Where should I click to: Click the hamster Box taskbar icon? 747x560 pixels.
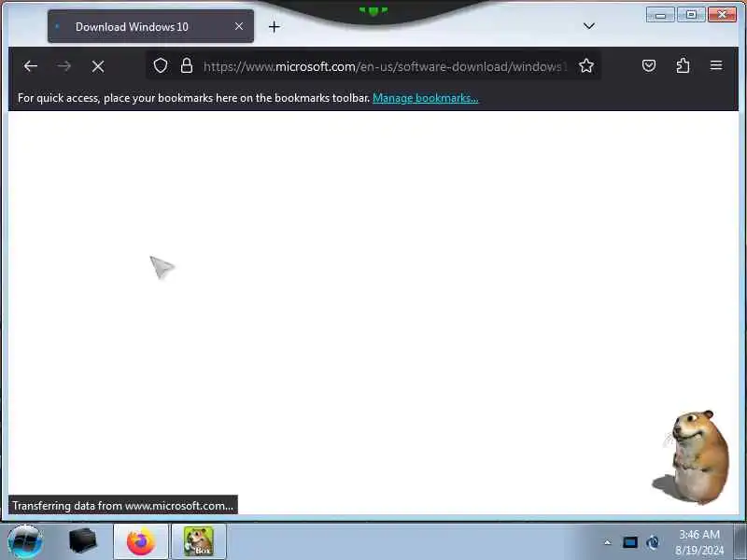click(199, 542)
